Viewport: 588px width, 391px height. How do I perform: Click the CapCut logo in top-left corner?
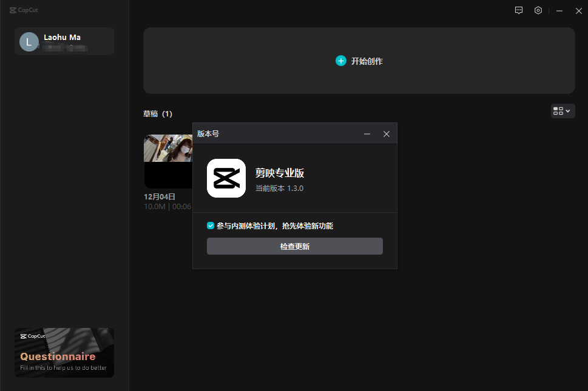23,10
